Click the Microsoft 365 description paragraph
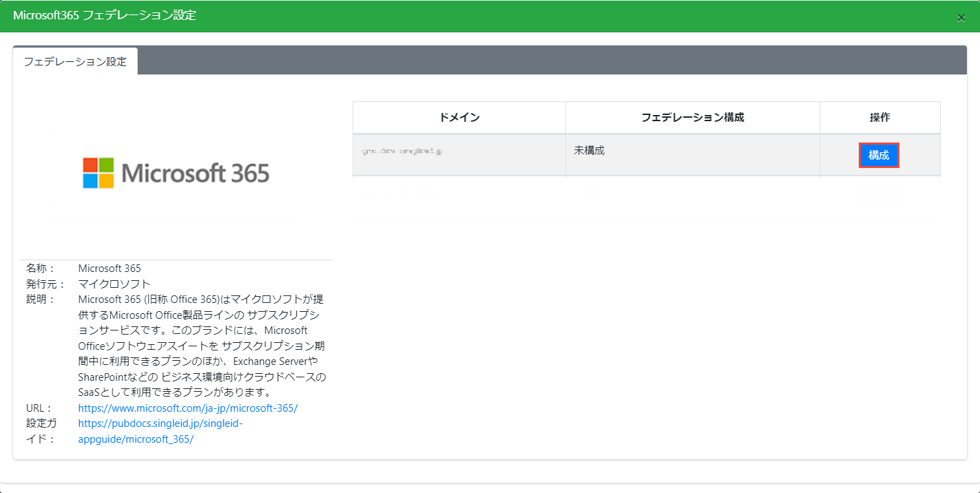The image size is (980, 493). 201,346
